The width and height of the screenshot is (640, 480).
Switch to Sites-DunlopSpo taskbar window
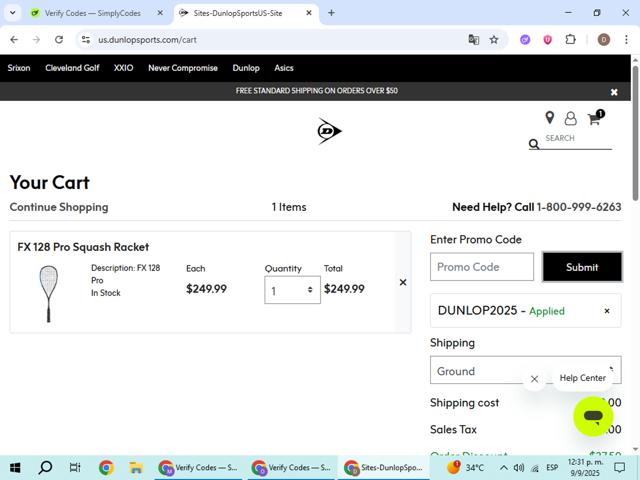[x=384, y=468]
